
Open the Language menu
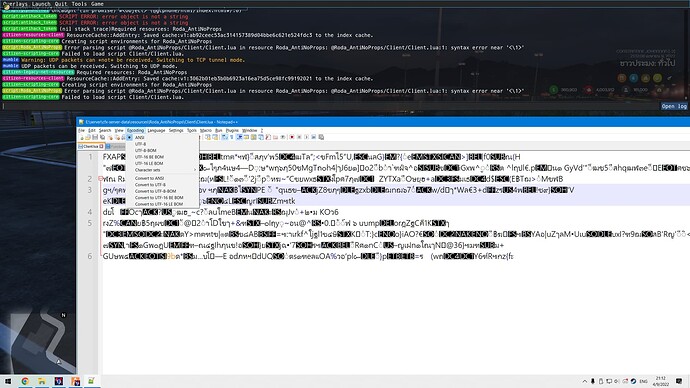(x=156, y=131)
